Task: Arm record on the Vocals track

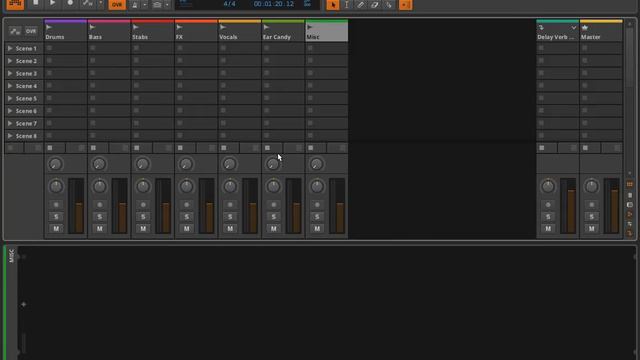Action: [x=230, y=204]
